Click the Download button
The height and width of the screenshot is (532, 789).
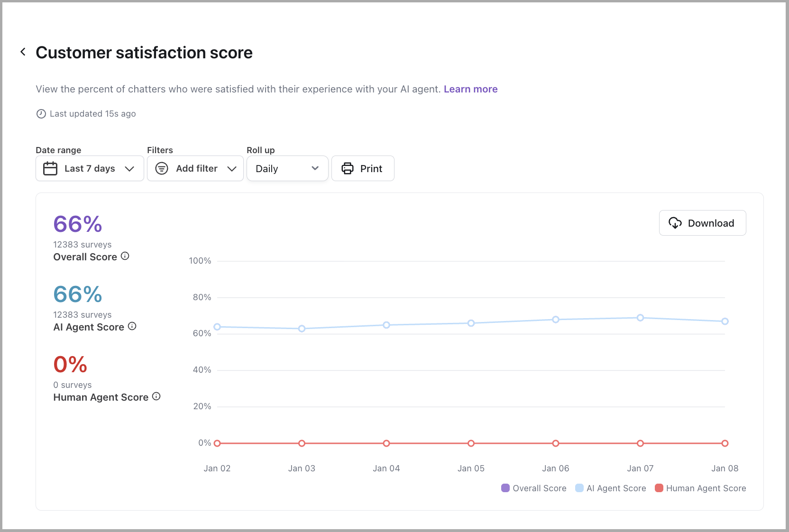tap(702, 223)
